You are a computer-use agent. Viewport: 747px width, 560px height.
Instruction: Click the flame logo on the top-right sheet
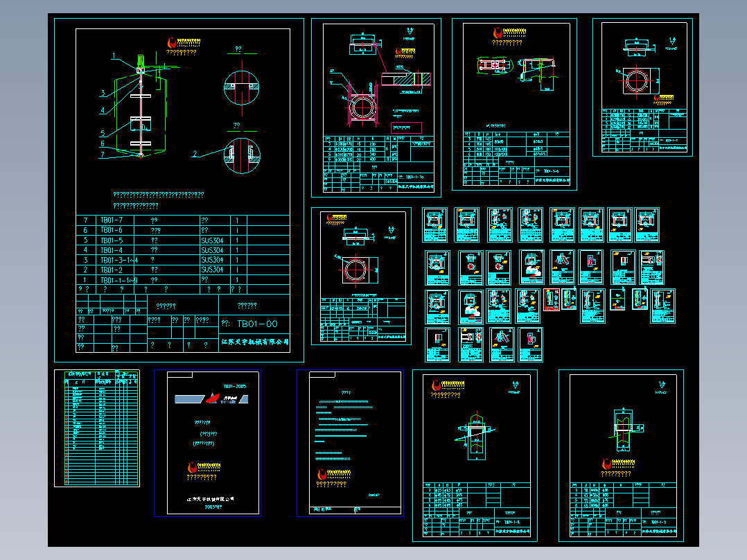tap(657, 98)
